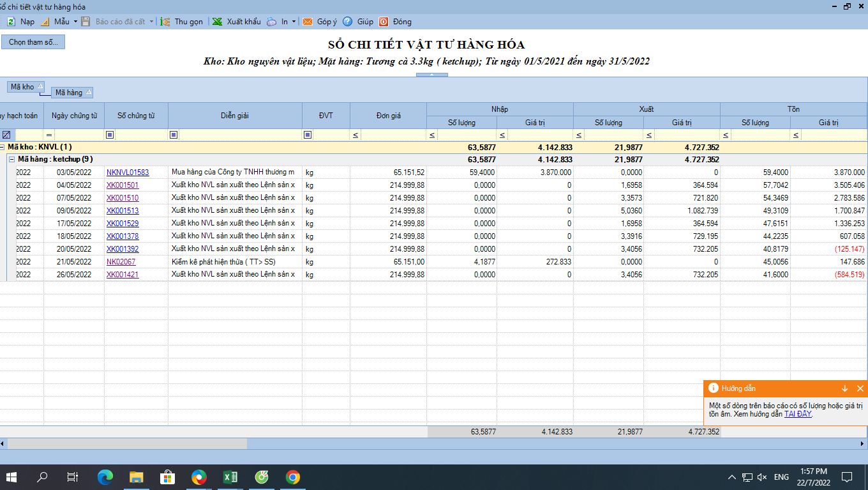Viewport: 868px width, 490px height.
Task: Open Google Chrome from taskbar
Action: [x=293, y=477]
